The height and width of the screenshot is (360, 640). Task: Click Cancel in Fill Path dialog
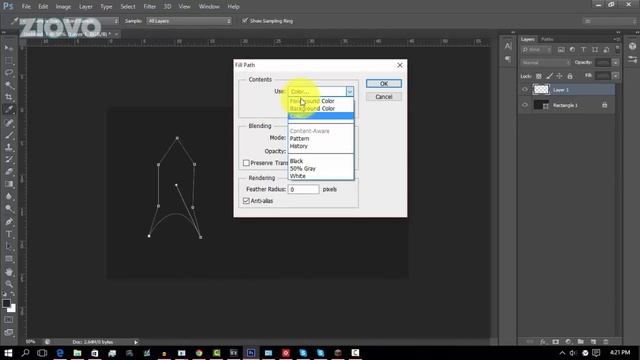coord(384,97)
